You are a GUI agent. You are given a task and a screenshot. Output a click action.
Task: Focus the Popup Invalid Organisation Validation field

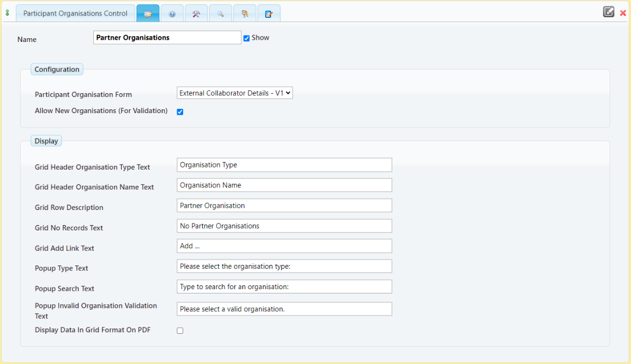[284, 309]
